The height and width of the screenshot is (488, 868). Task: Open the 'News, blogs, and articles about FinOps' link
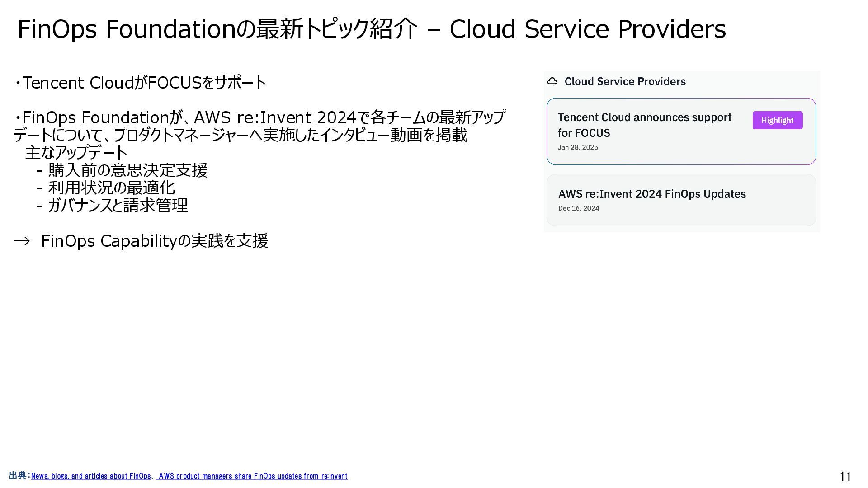pos(91,476)
